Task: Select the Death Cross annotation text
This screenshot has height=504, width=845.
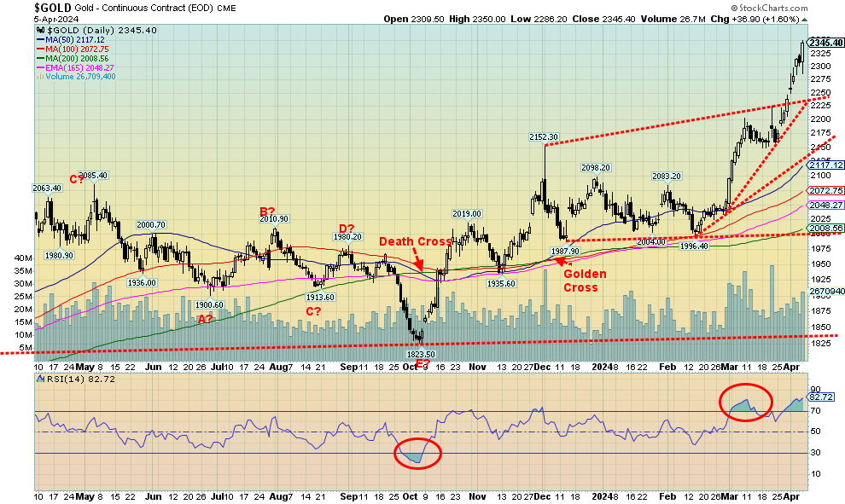Action: (x=416, y=241)
